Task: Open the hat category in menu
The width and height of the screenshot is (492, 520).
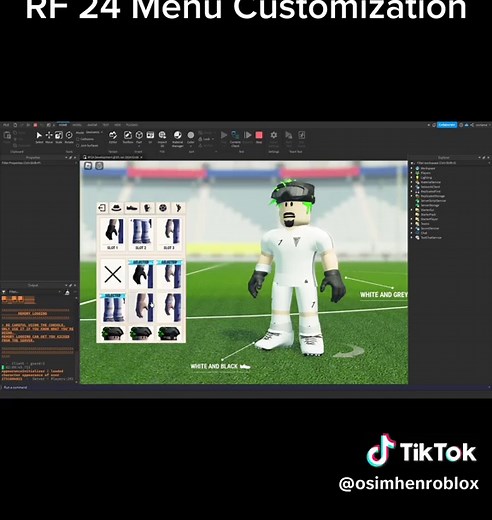Action: 116,208
